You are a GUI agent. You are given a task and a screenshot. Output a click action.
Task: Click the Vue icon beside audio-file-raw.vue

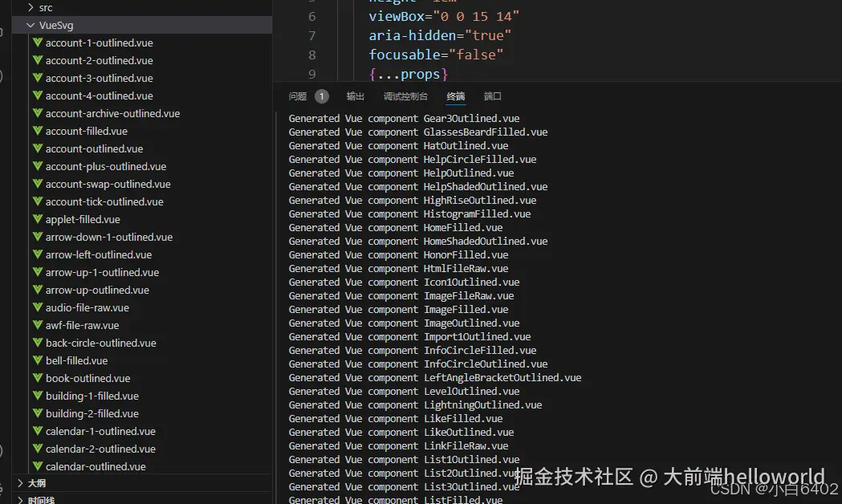[38, 307]
